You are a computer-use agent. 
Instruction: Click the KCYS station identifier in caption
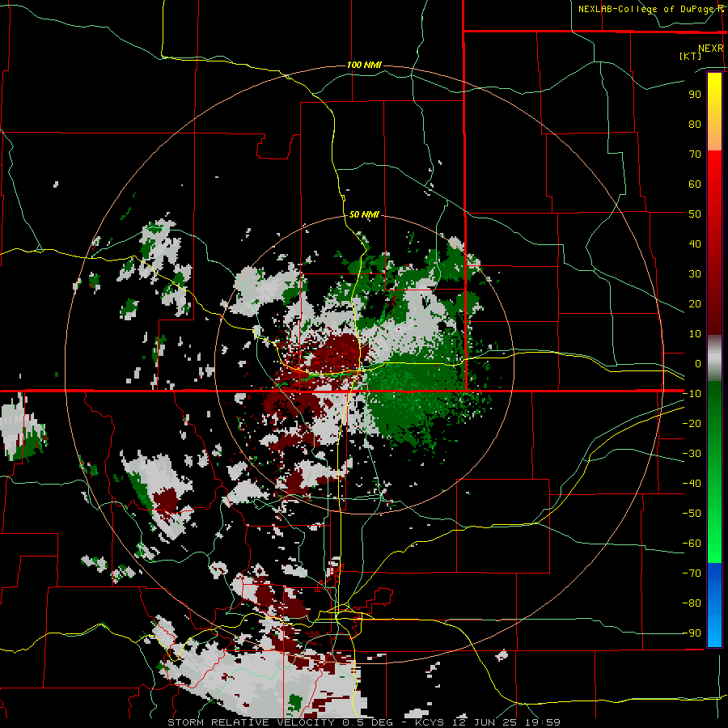[430, 722]
